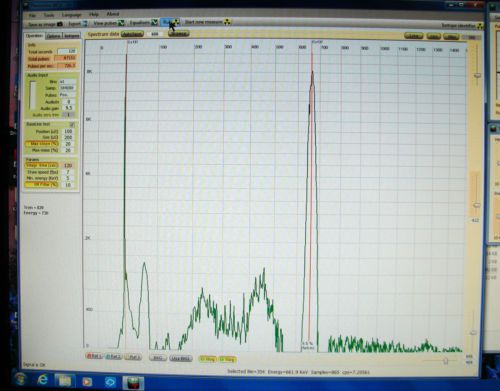Toggle the Run radiation button
500x391 pixels.
[171, 22]
